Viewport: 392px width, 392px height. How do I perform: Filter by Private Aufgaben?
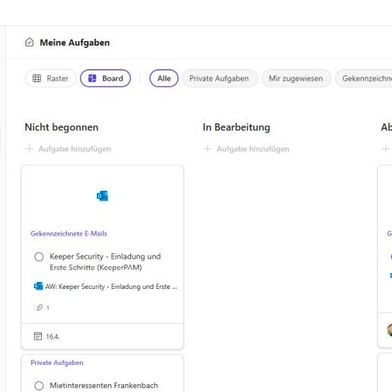coord(219,78)
